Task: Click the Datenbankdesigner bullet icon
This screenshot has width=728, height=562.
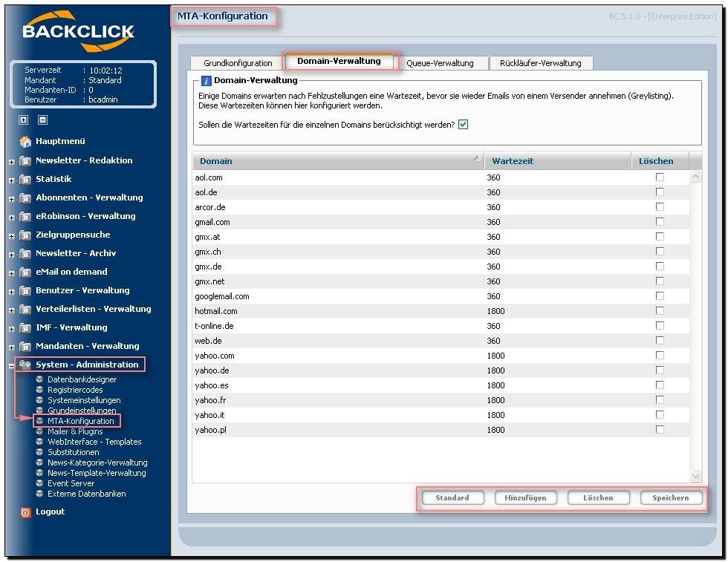Action: (39, 379)
